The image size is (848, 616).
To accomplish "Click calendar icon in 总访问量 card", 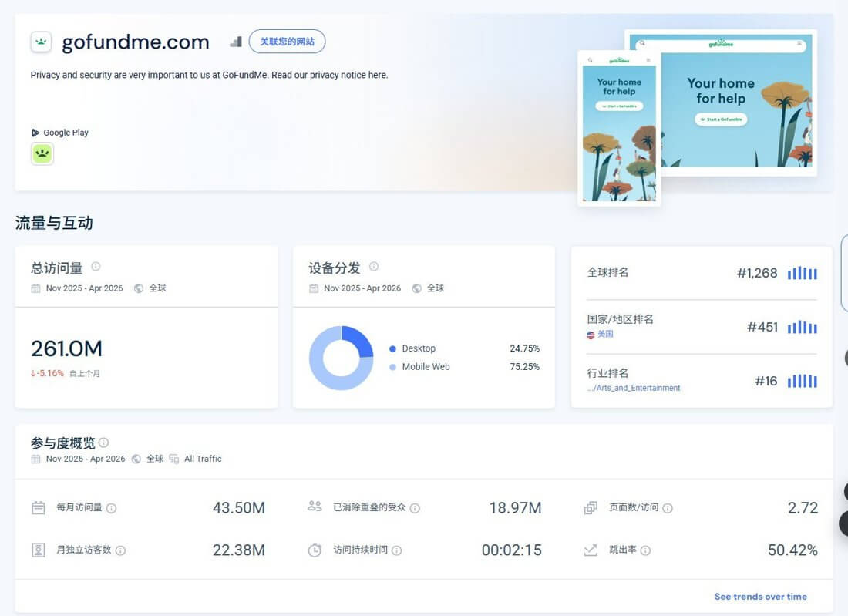I will pos(35,288).
